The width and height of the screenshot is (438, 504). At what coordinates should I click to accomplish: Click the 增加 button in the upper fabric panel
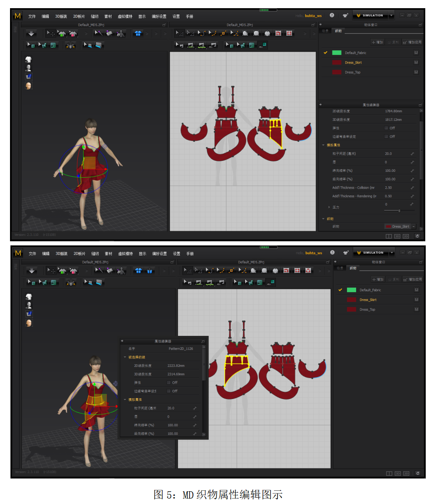[378, 42]
